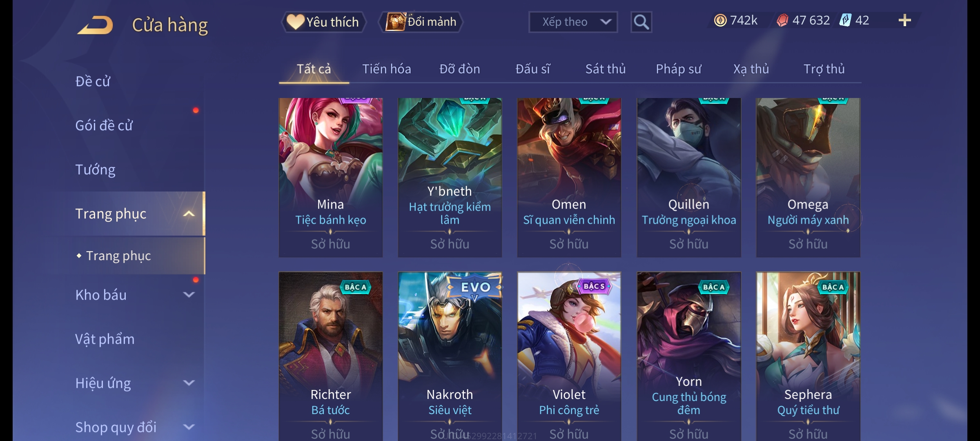This screenshot has width=980, height=441.
Task: Open the Xếp theo sort dropdown
Action: click(573, 22)
